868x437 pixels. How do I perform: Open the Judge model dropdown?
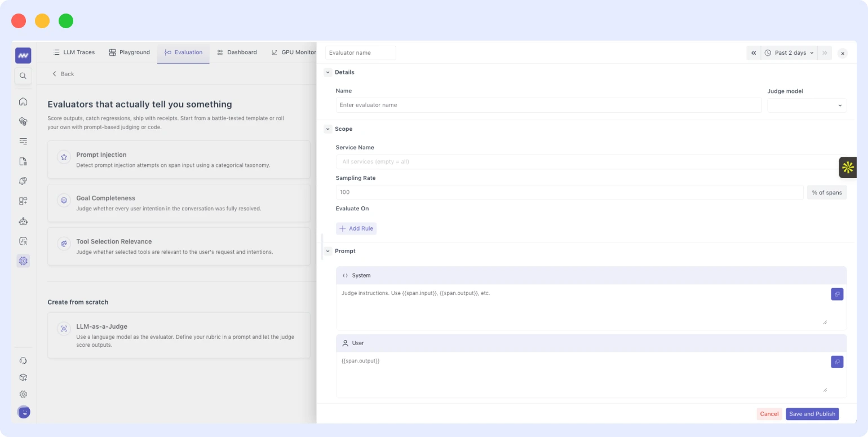(x=807, y=105)
